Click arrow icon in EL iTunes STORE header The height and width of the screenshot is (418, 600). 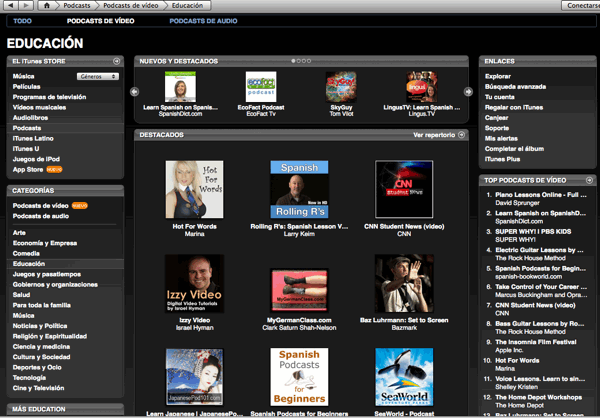tap(116, 61)
